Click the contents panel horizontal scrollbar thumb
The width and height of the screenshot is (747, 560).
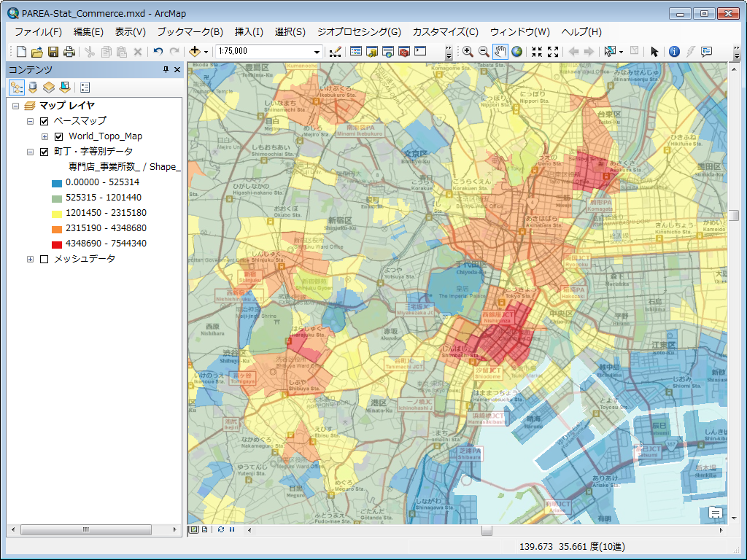[x=86, y=529]
